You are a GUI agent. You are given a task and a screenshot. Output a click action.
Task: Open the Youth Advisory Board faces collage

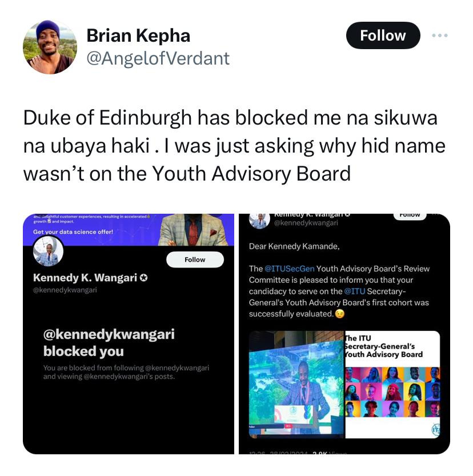coord(392,385)
